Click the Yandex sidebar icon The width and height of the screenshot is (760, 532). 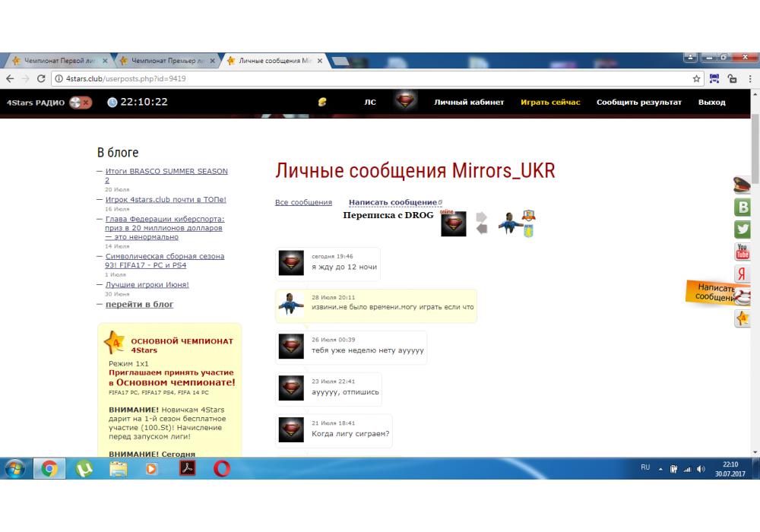pos(743,274)
